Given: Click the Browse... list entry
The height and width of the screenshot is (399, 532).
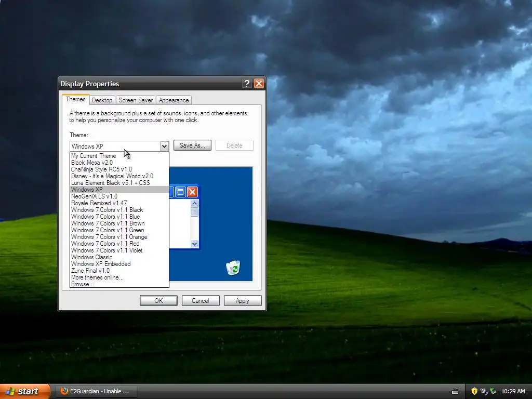Looking at the screenshot, I should pos(119,284).
